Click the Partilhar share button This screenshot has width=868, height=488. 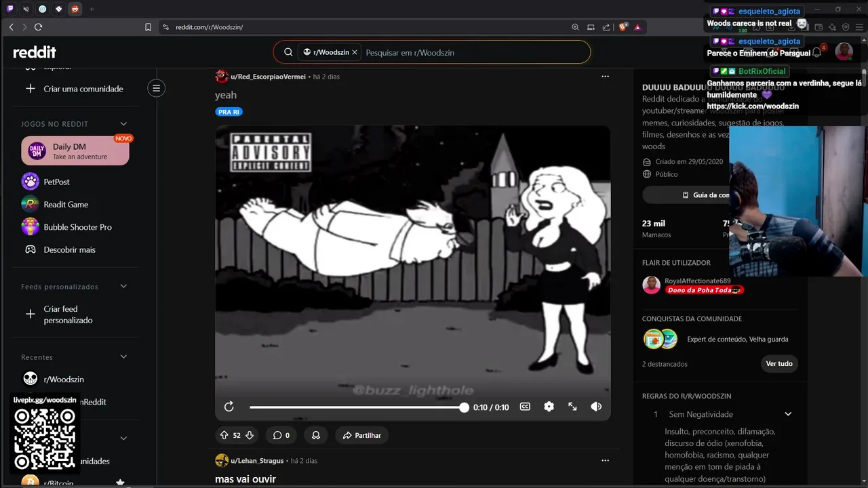pyautogui.click(x=361, y=435)
